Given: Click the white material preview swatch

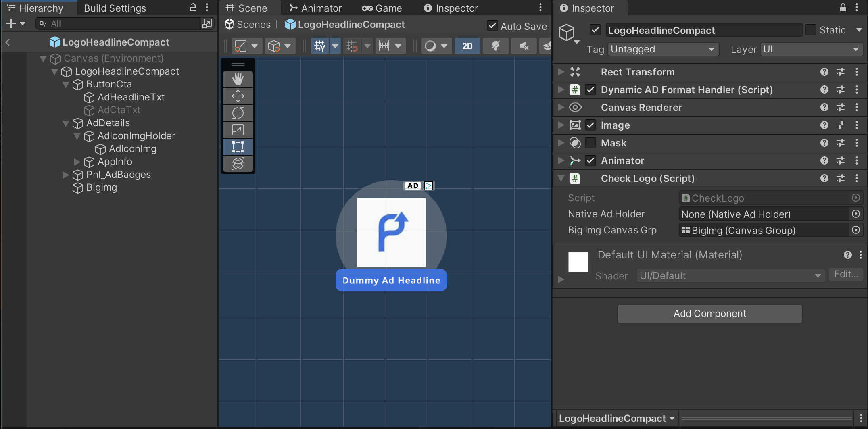Looking at the screenshot, I should (578, 262).
